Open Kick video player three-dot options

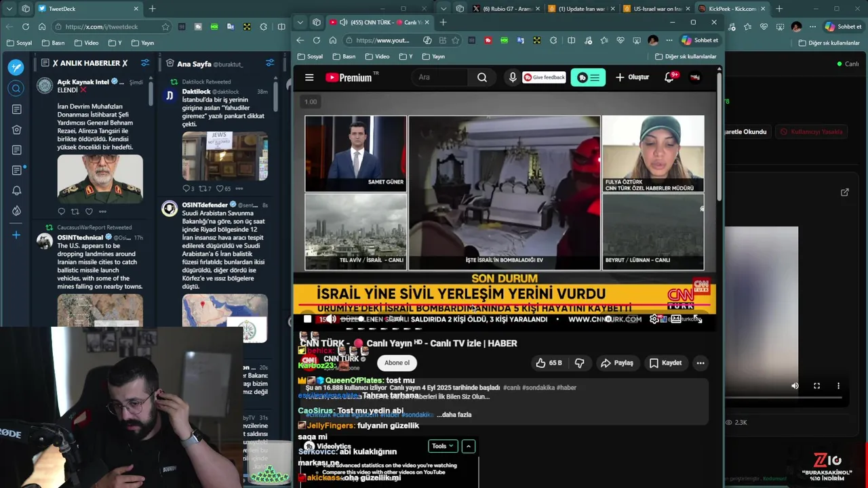pos(839,386)
